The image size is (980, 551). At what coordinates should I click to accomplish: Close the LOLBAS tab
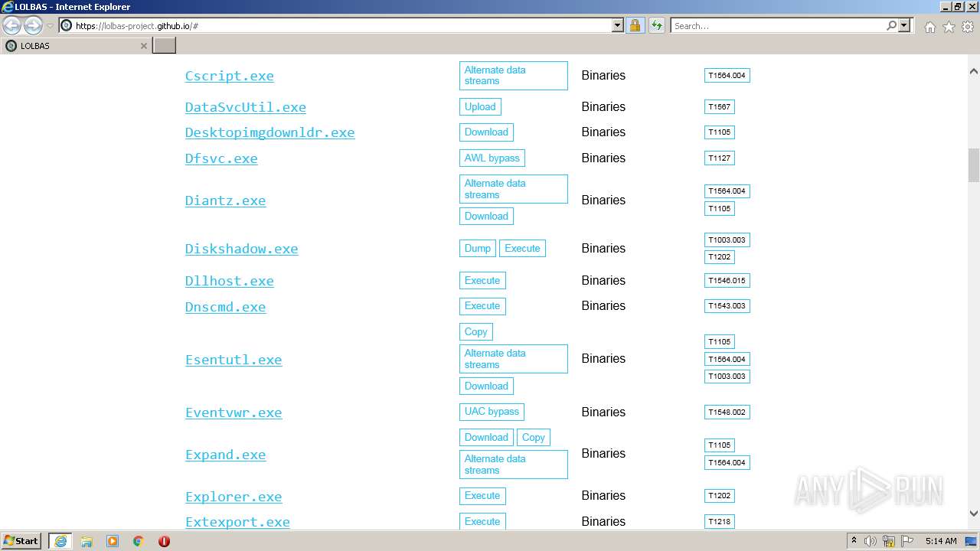[x=143, y=46]
